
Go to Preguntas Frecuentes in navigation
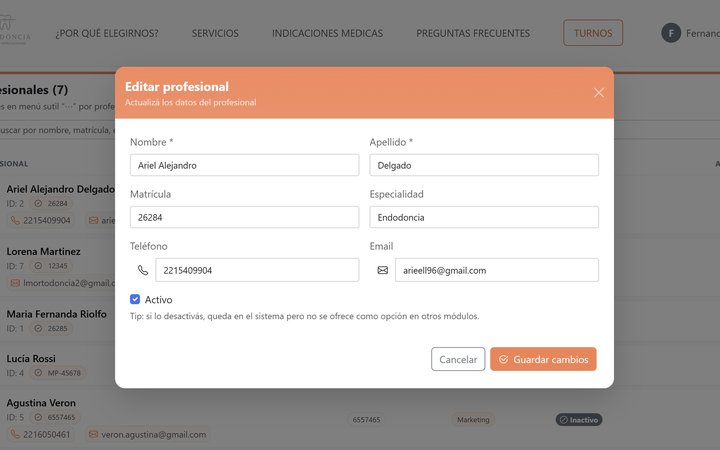coord(473,33)
